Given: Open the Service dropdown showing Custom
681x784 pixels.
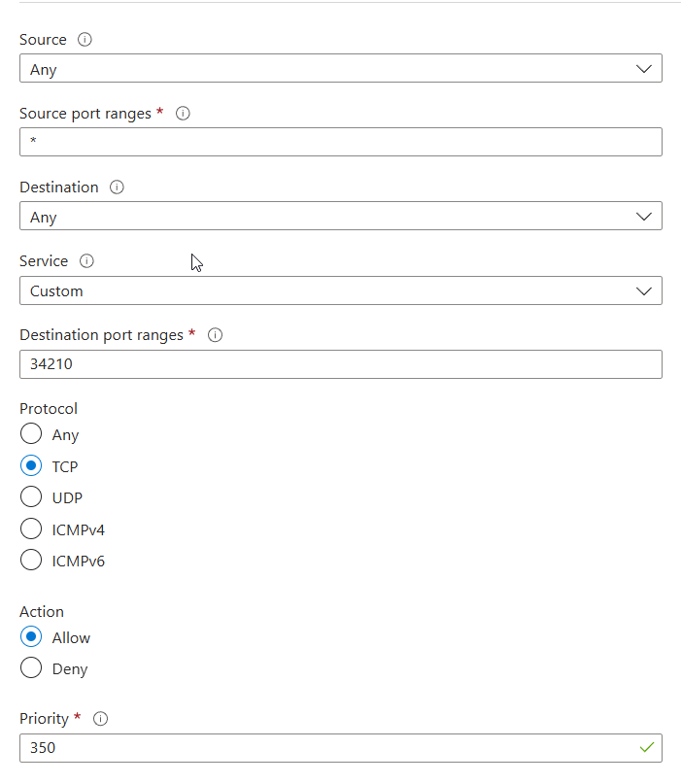Looking at the screenshot, I should click(x=340, y=290).
